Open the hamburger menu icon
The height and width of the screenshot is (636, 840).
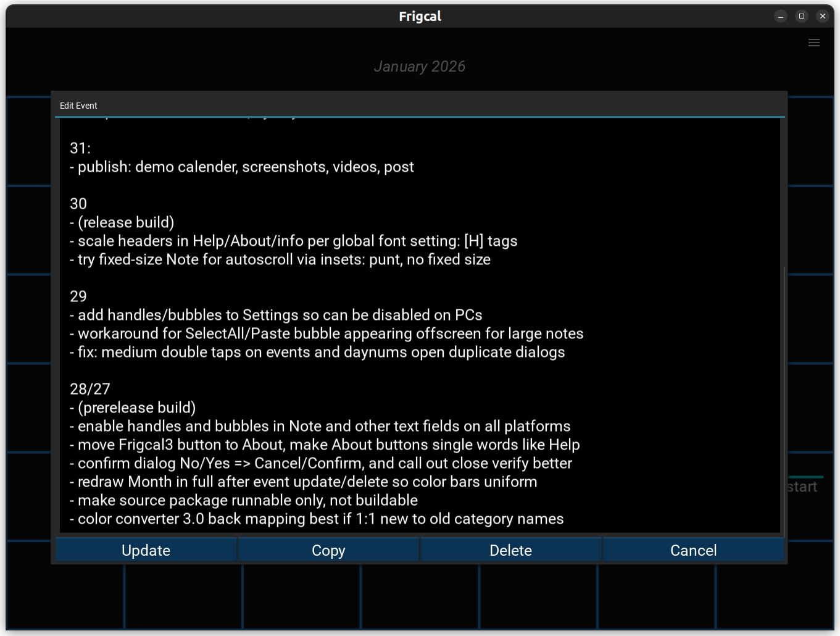click(x=813, y=43)
